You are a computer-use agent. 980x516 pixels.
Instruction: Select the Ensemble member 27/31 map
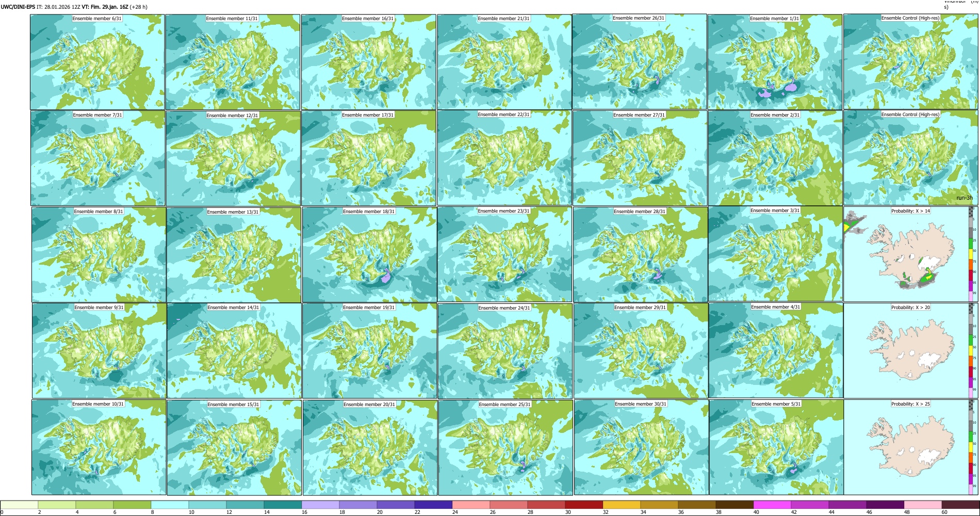(x=640, y=158)
